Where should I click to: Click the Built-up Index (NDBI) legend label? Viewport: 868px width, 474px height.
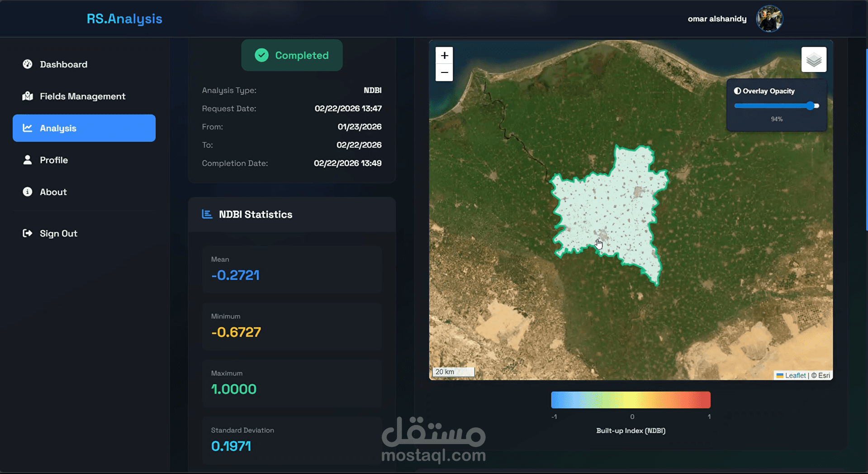coord(631,431)
